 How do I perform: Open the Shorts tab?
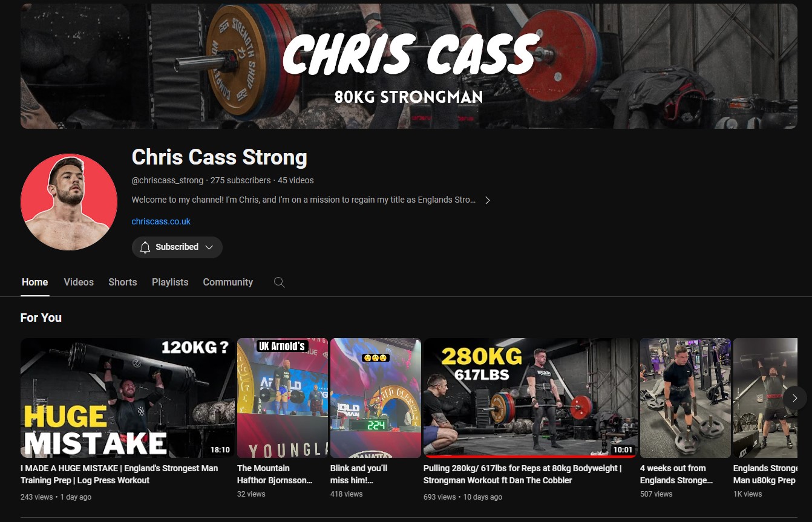[123, 282]
